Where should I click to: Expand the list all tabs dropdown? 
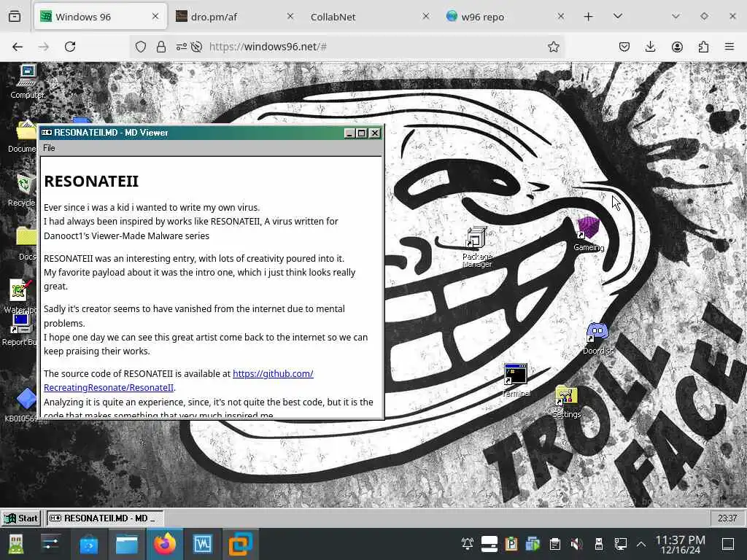point(618,17)
